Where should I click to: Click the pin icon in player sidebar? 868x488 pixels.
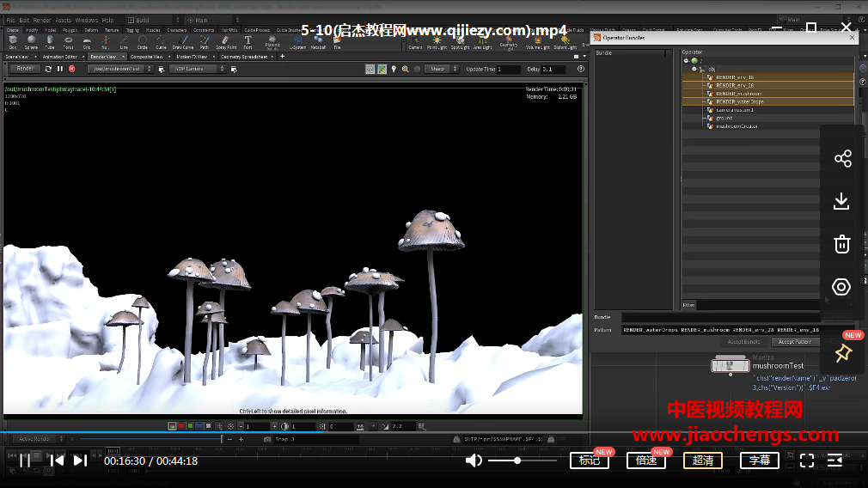[x=843, y=353]
